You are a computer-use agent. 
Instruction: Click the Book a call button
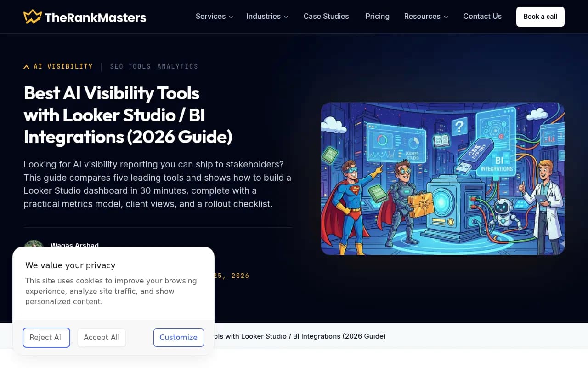pyautogui.click(x=540, y=17)
